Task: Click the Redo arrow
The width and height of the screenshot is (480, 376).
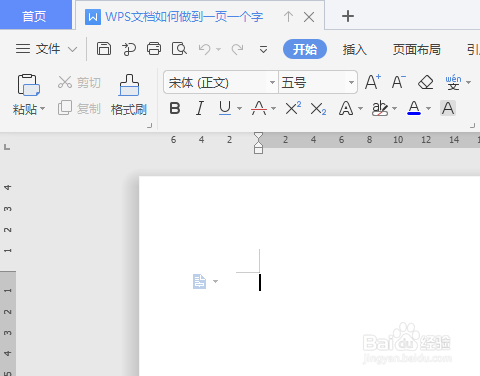Action: pyautogui.click(x=237, y=49)
